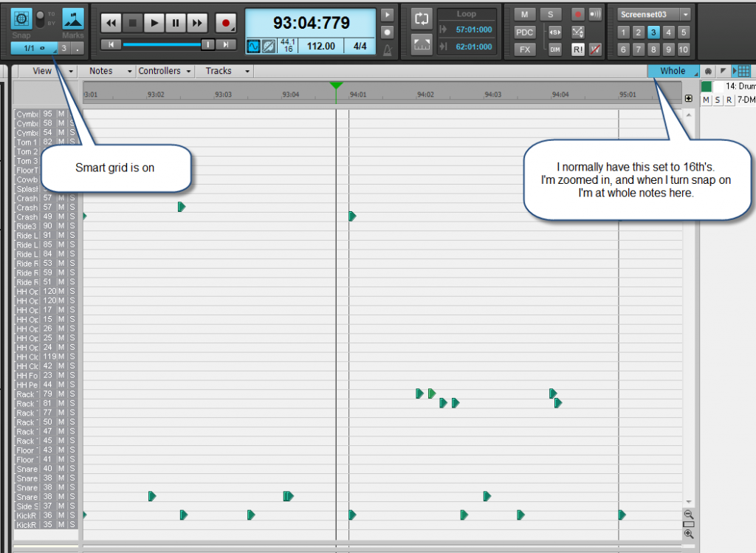Click the zoom in magnifier icon

tap(688, 534)
